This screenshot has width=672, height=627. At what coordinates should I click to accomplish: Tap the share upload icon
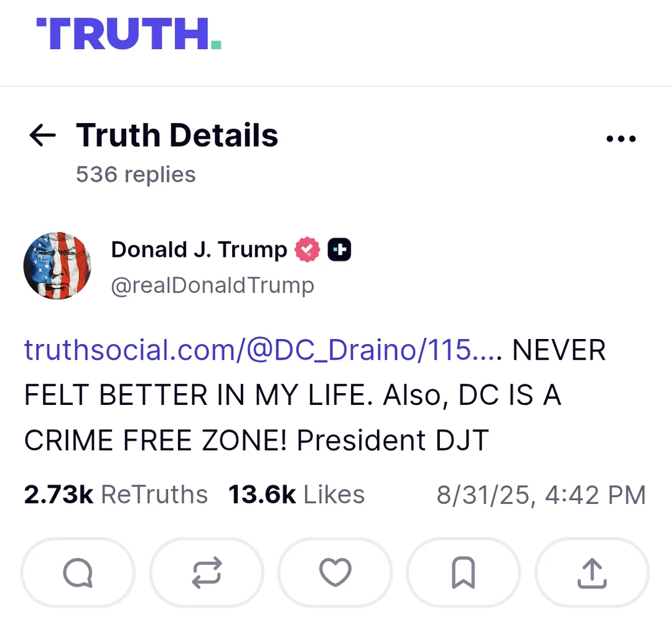592,572
